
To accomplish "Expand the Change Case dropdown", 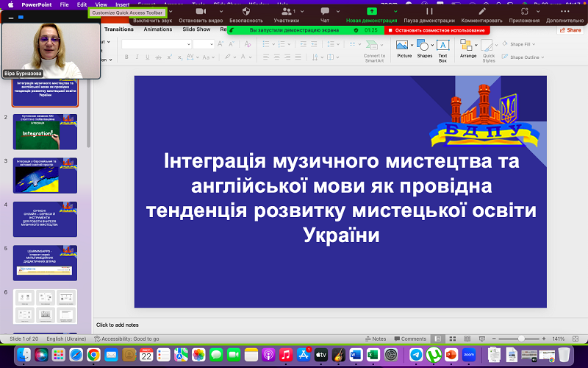I will pos(212,57).
